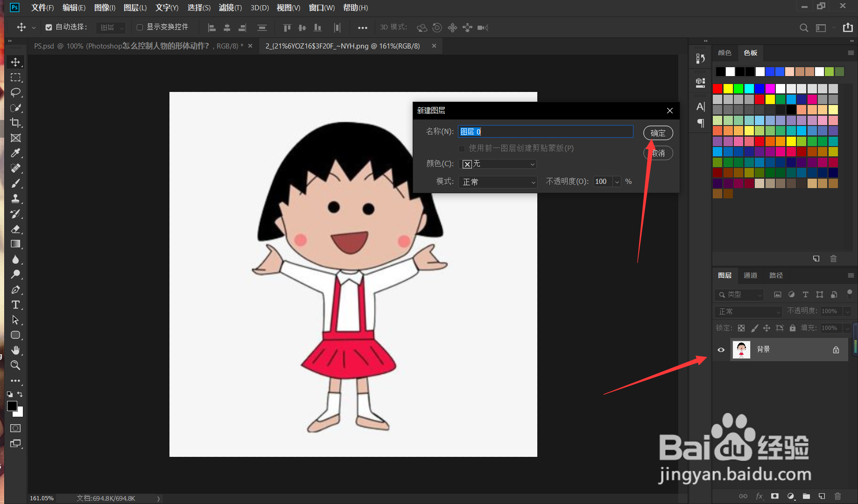The image size is (858, 504).
Task: Select the Crop tool
Action: [x=15, y=123]
